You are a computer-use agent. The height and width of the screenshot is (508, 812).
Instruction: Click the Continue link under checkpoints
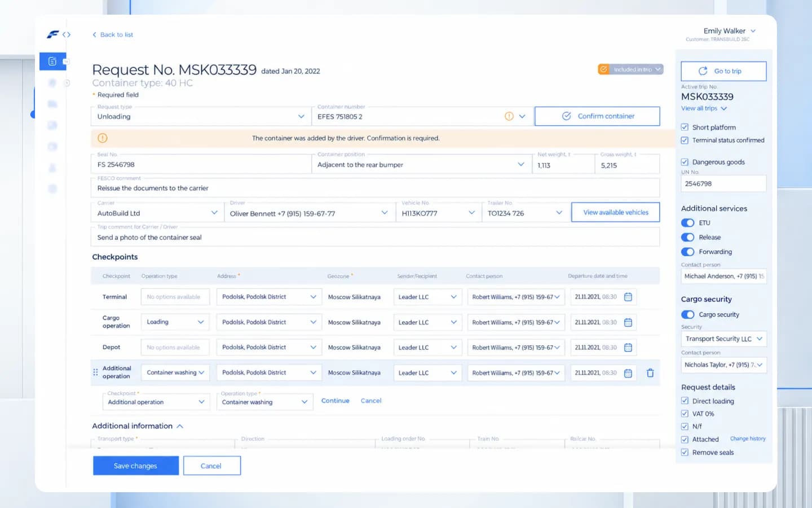pos(336,401)
